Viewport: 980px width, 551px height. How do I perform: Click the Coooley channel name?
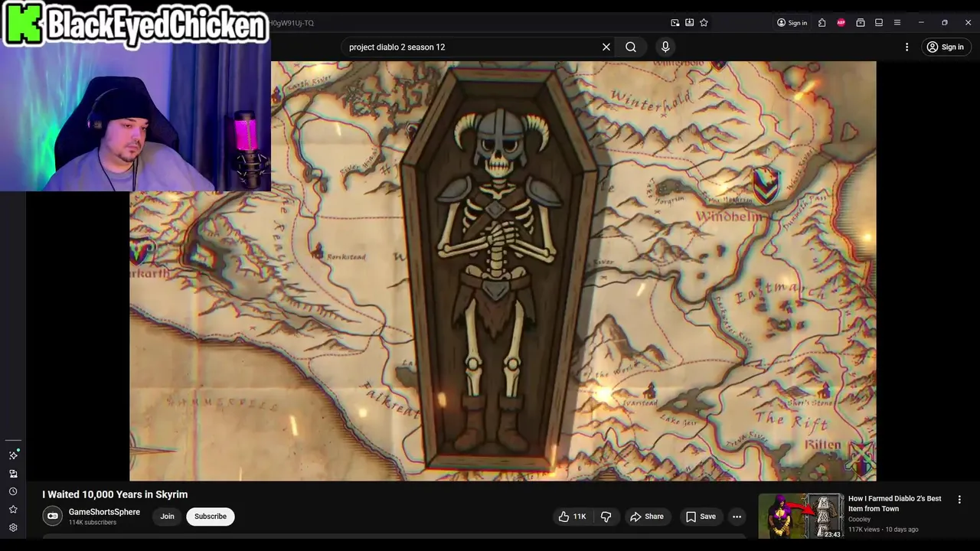[x=859, y=520]
